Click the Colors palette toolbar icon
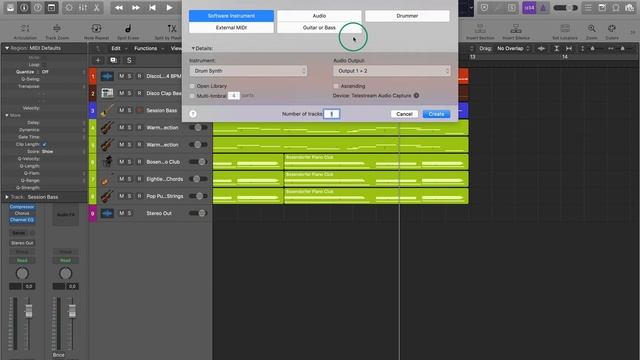Screen dimensions: 640x360 coord(611,29)
